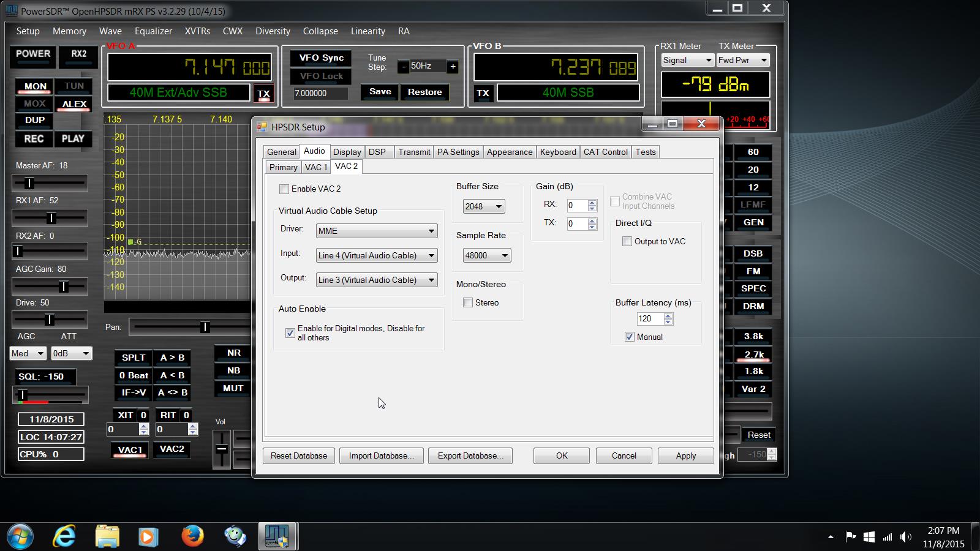Open the AGC Med dropdown
Image resolution: width=980 pixels, height=551 pixels.
click(28, 353)
